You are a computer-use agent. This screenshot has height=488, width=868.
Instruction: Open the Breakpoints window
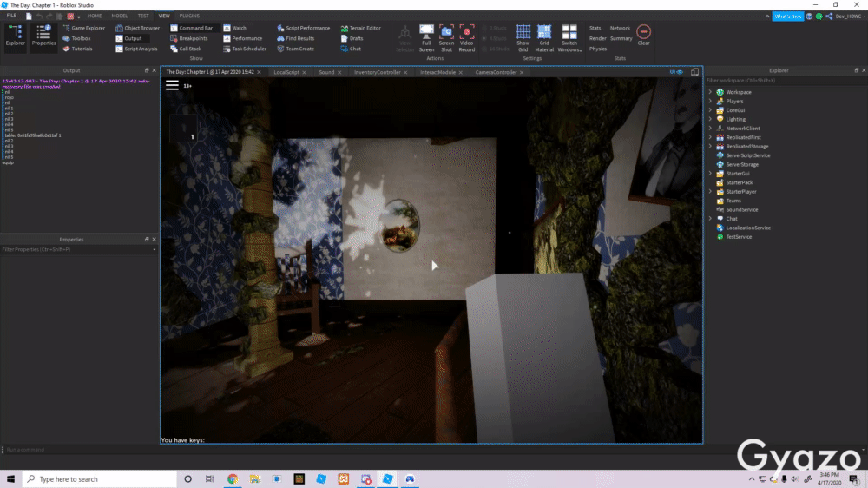(x=188, y=38)
